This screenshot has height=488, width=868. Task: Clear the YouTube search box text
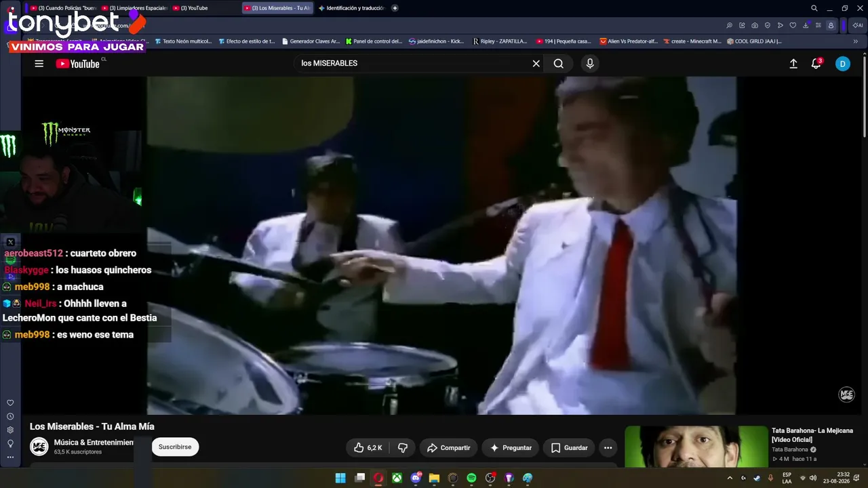[x=536, y=64]
